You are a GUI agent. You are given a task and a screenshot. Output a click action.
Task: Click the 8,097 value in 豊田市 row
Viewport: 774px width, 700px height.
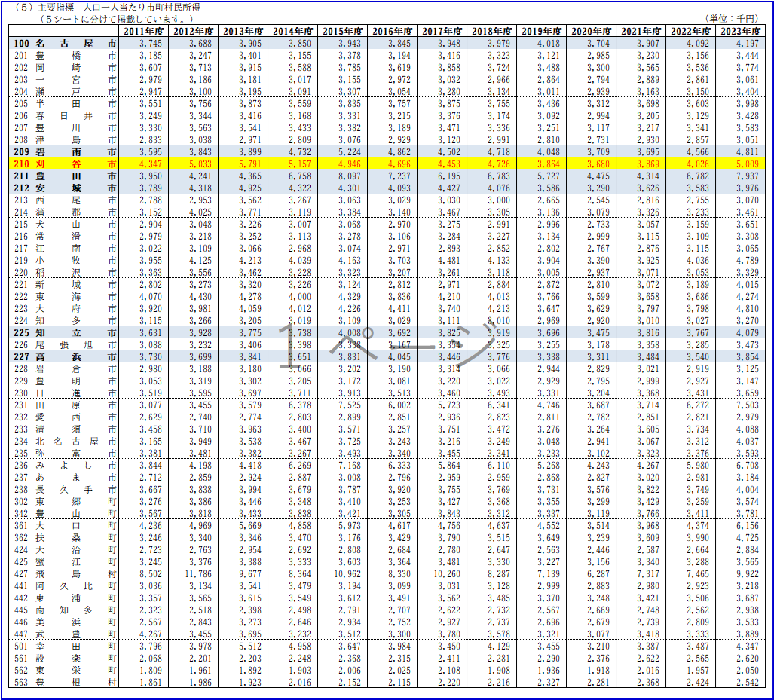tap(349, 176)
